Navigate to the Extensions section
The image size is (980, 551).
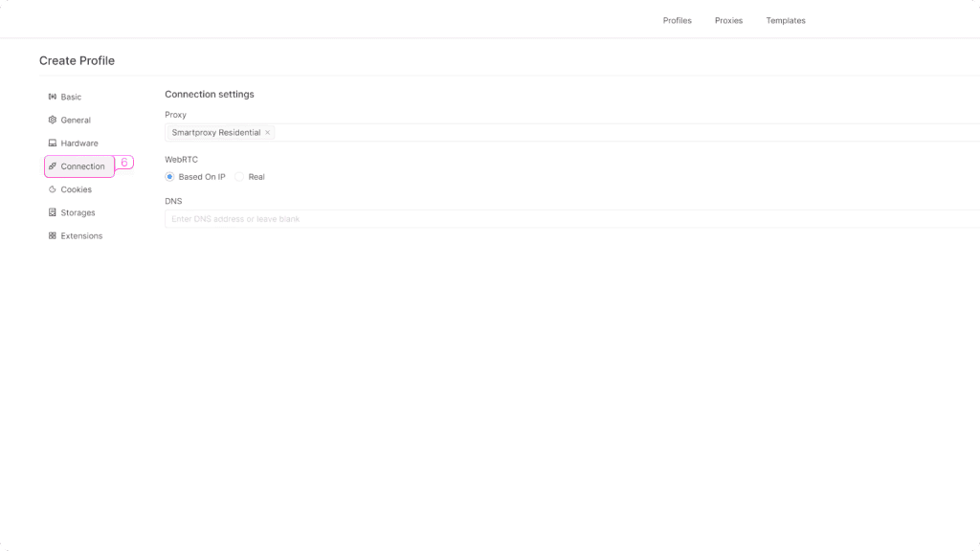[x=80, y=235]
